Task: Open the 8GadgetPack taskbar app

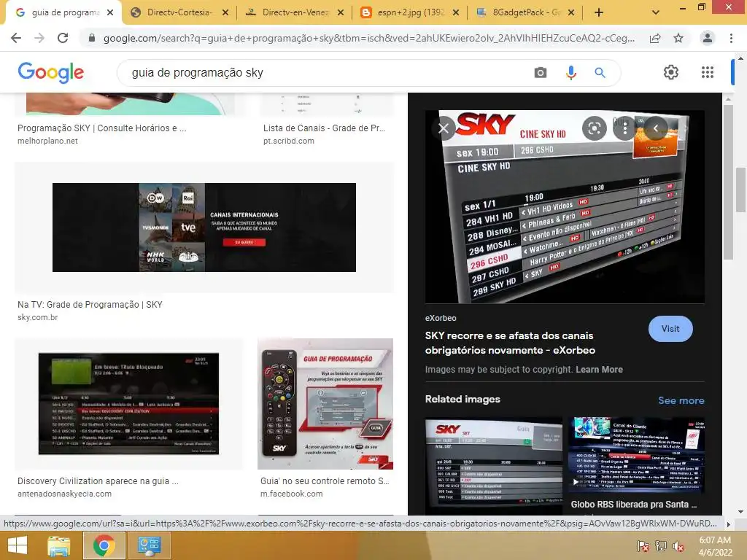Action: click(x=150, y=545)
